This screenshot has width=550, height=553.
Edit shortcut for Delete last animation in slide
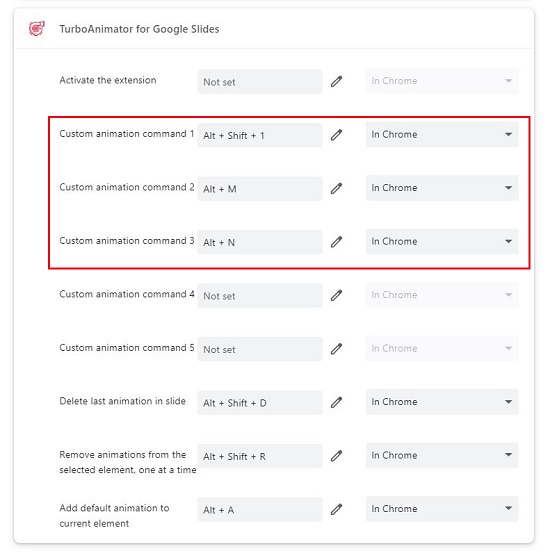point(337,403)
